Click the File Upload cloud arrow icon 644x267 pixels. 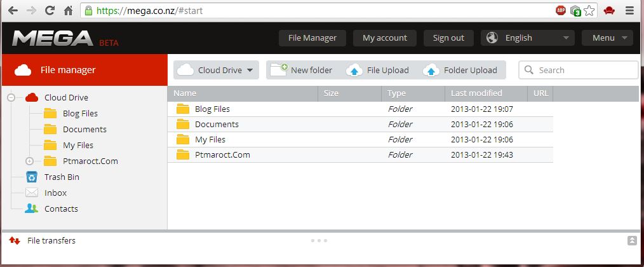[x=354, y=71]
